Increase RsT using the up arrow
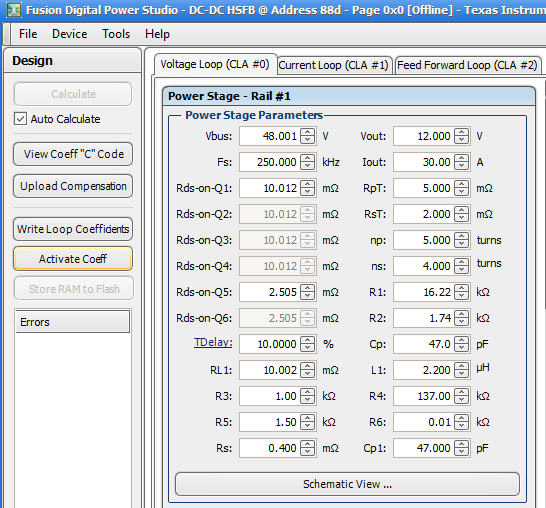 461,210
